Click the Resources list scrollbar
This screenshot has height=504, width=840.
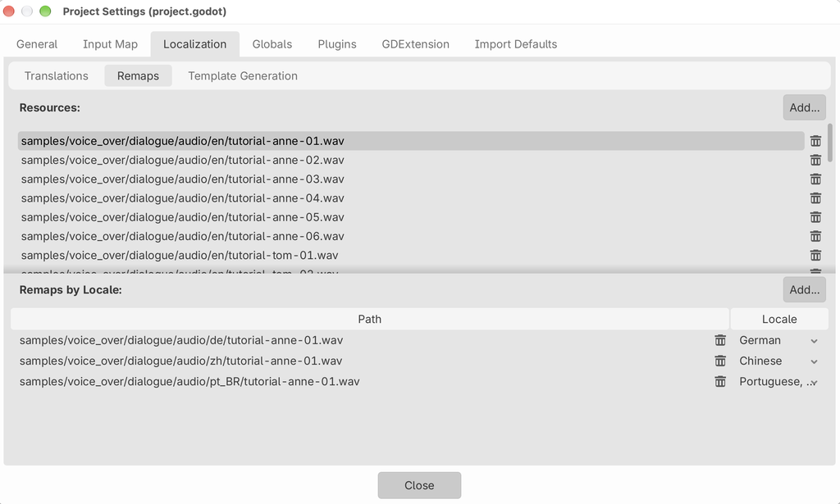point(830,143)
